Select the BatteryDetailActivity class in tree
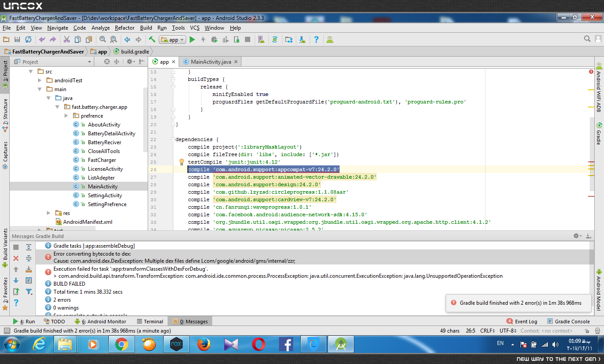This screenshot has width=604, height=364. pyautogui.click(x=111, y=134)
